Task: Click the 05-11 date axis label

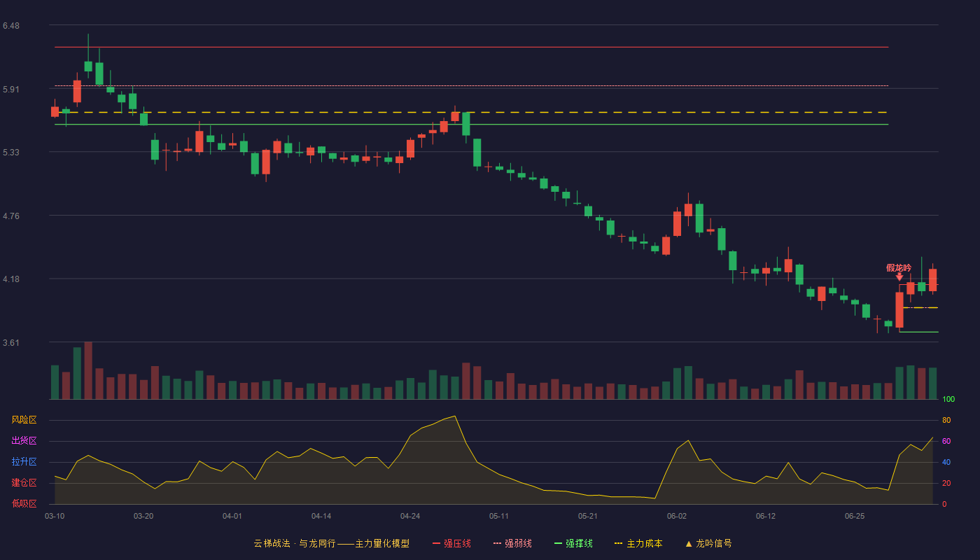Action: point(499,516)
